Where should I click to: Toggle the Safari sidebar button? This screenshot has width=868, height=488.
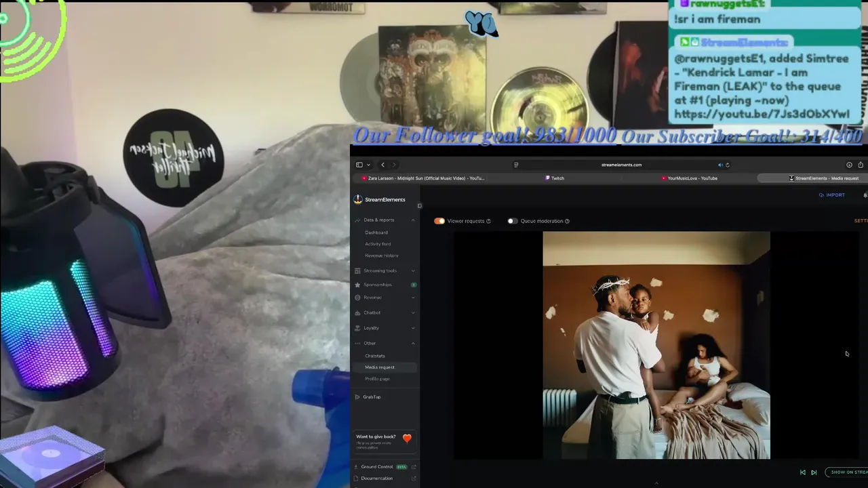pos(359,165)
